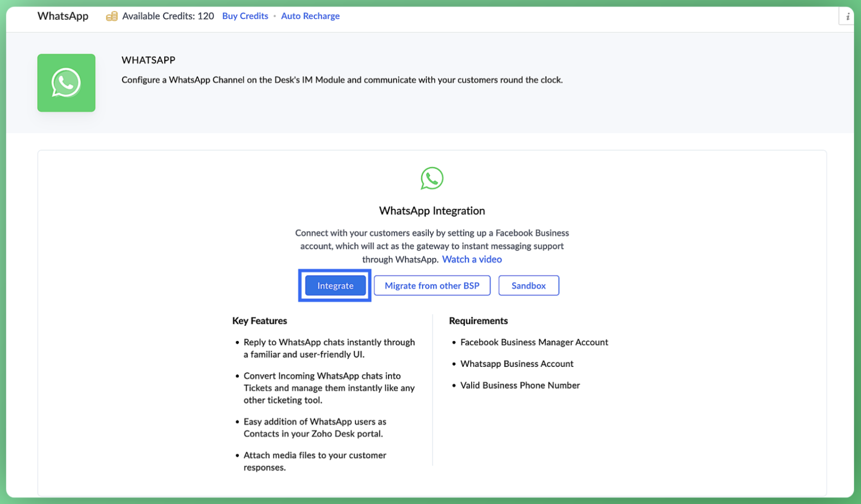Click Available Credits: 120 text
The height and width of the screenshot is (504, 861).
[168, 16]
